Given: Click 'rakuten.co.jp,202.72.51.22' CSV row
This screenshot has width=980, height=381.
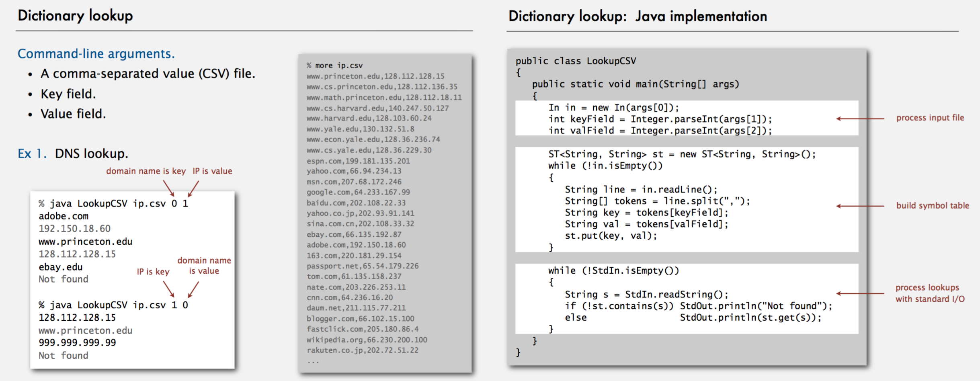Looking at the screenshot, I should pyautogui.click(x=363, y=350).
